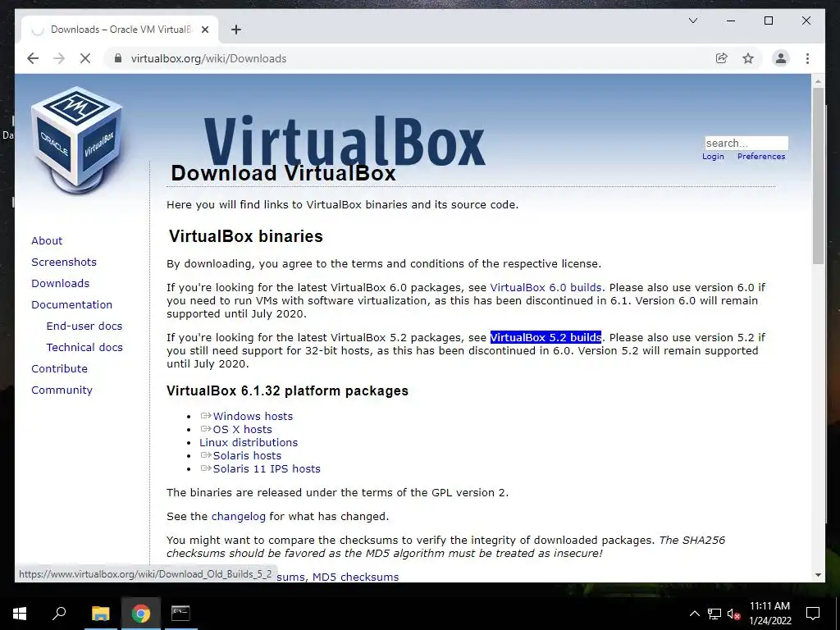The height and width of the screenshot is (630, 840).
Task: Download the Solaris 11 IPS hosts package
Action: pyautogui.click(x=267, y=468)
